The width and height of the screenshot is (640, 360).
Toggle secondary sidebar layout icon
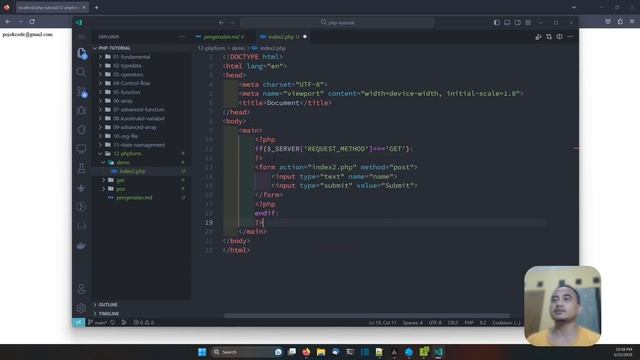tap(518, 22)
